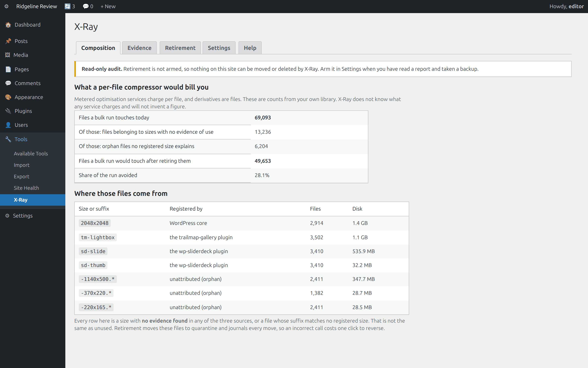Switch to the Evidence tab

(x=139, y=48)
